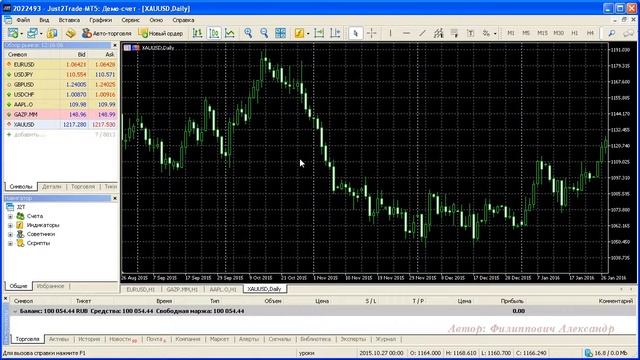Switch chart to candlestick mode
The width and height of the screenshot is (640, 360).
[214, 33]
